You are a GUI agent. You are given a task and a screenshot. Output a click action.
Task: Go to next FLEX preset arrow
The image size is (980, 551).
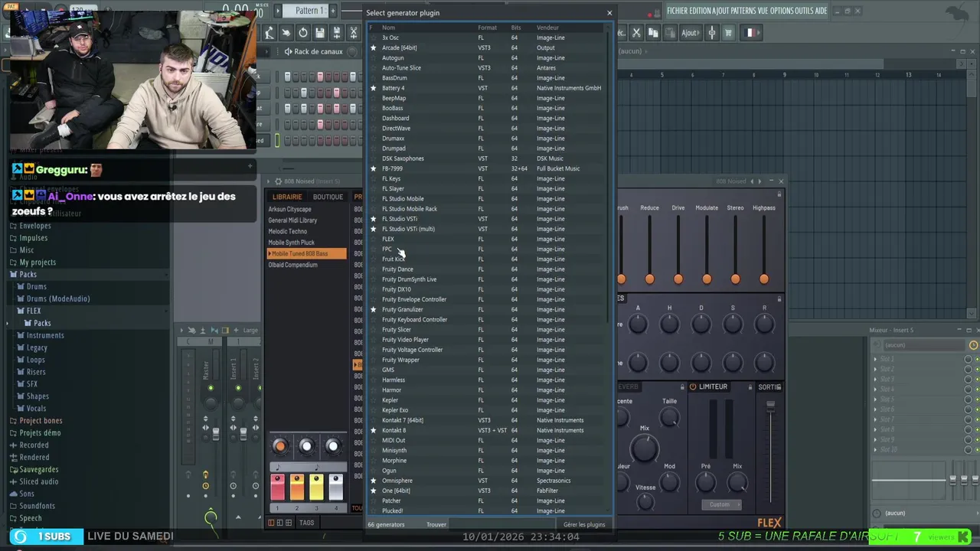click(760, 181)
